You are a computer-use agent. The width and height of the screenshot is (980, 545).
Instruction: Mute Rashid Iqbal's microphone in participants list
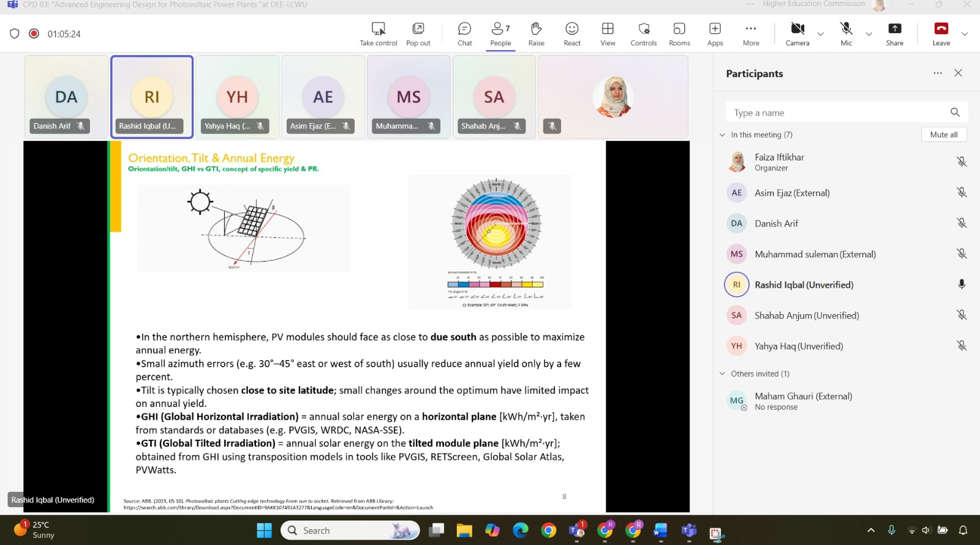(x=961, y=285)
